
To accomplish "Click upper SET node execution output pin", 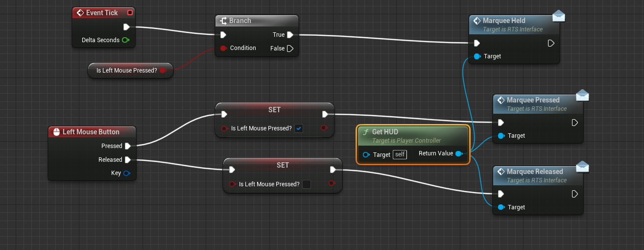I will pos(325,115).
